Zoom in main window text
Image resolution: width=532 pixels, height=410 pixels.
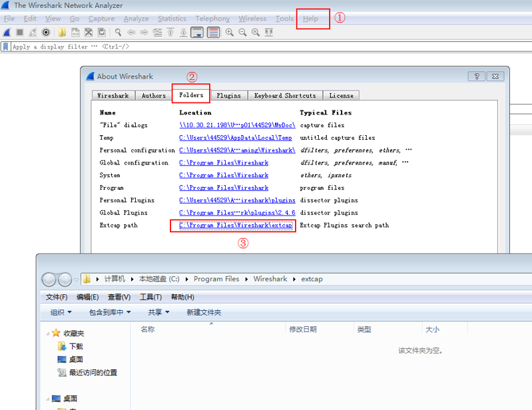tap(230, 33)
